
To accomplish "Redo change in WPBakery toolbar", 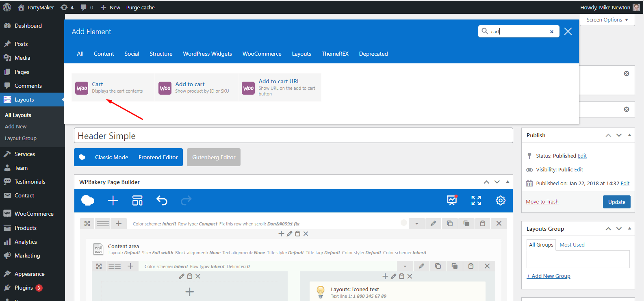I will pyautogui.click(x=186, y=200).
